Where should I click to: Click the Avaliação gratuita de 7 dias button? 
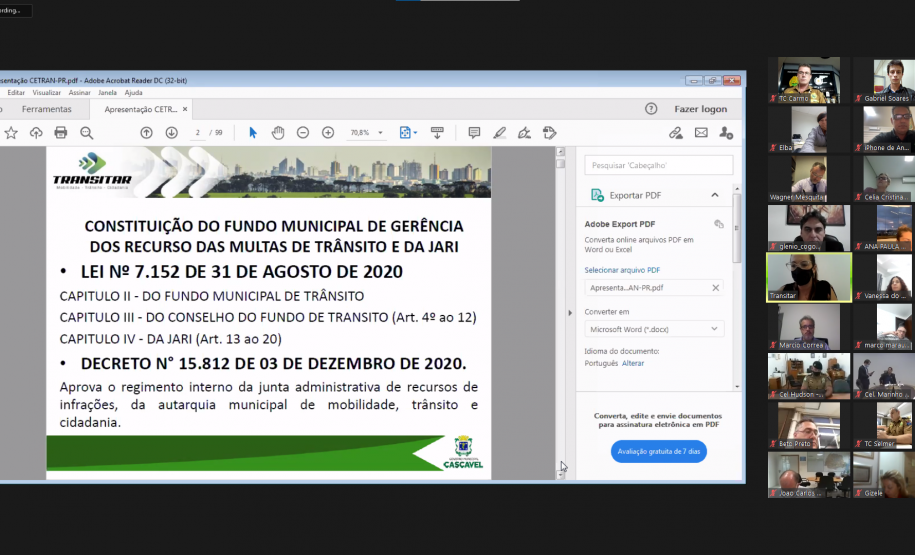(x=658, y=451)
